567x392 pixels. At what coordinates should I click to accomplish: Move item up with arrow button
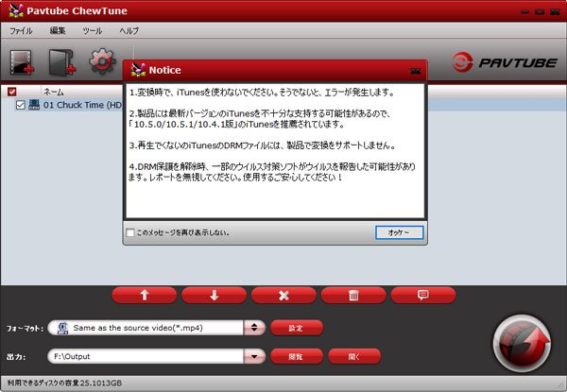tap(145, 295)
